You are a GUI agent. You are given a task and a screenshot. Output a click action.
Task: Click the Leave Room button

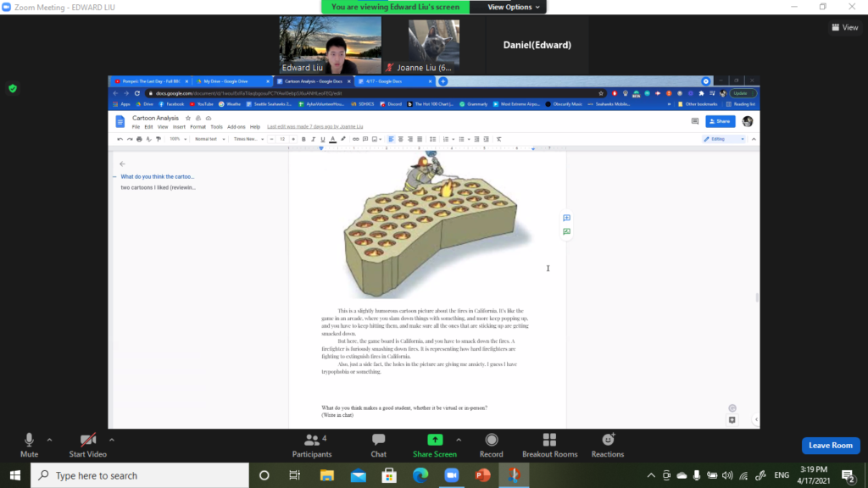[x=831, y=446]
